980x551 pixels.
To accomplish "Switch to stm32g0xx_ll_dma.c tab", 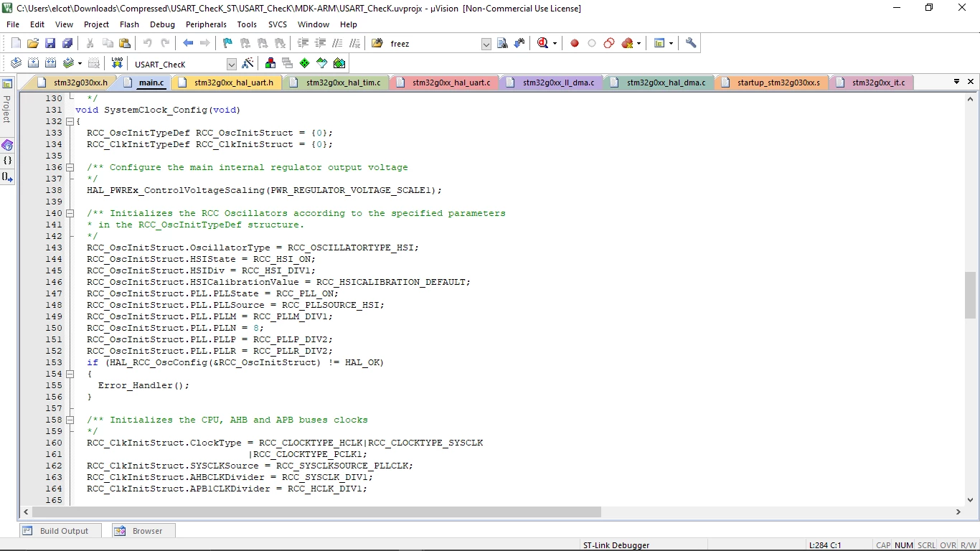I will coord(552,83).
